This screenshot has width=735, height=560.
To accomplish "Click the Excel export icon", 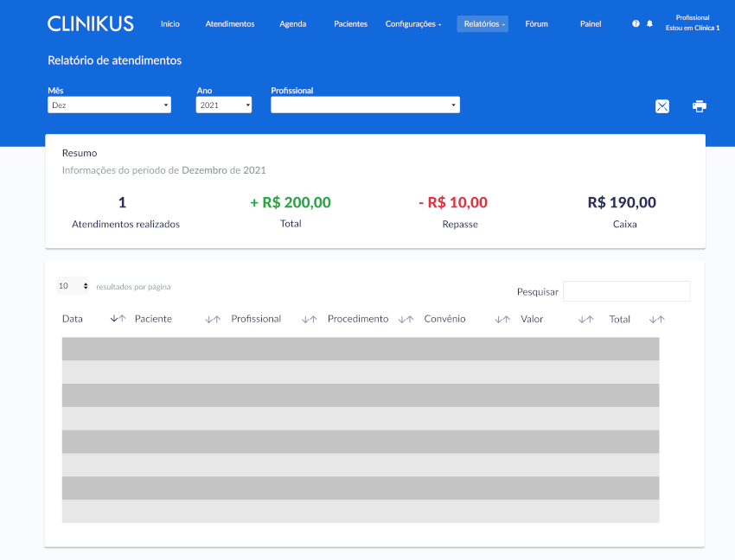I will pos(662,106).
